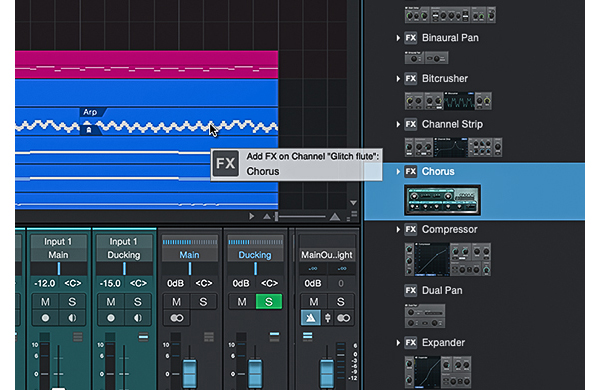The image size is (600, 390).
Task: Click the Bitcrusher effect thumbnail
Action: [448, 101]
